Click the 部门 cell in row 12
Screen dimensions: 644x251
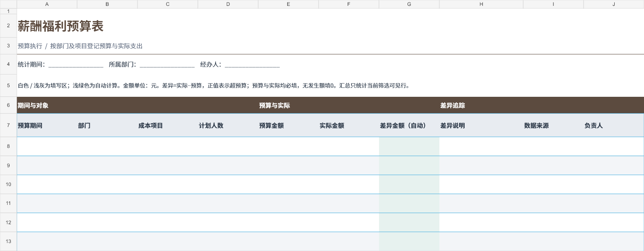tap(107, 223)
